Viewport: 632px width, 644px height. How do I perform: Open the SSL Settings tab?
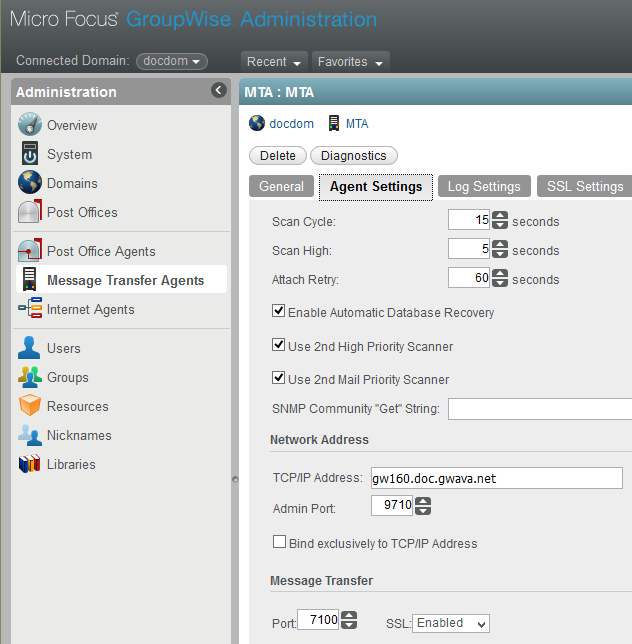coord(585,186)
